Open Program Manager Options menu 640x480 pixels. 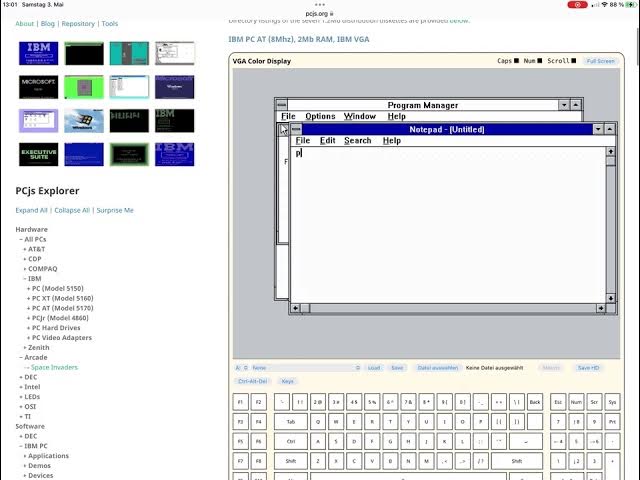(320, 116)
